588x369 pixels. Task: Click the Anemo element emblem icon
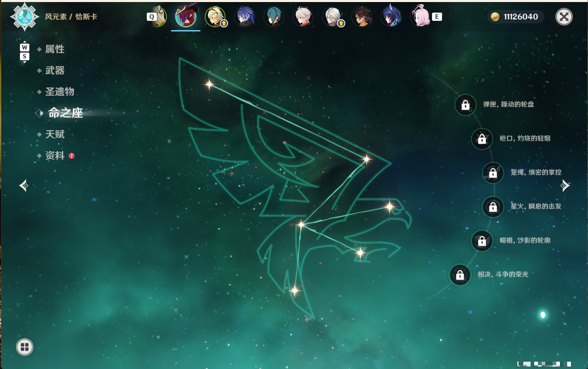(24, 17)
